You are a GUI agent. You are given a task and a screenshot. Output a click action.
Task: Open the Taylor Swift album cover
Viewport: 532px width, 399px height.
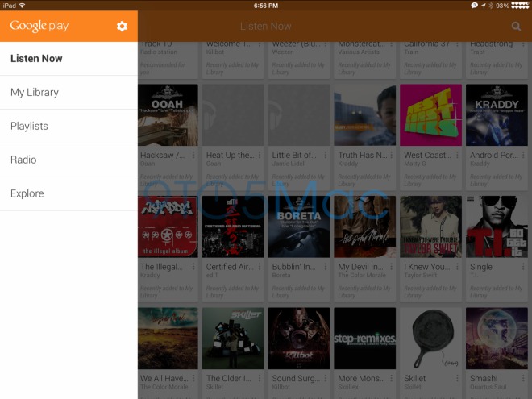(431, 227)
